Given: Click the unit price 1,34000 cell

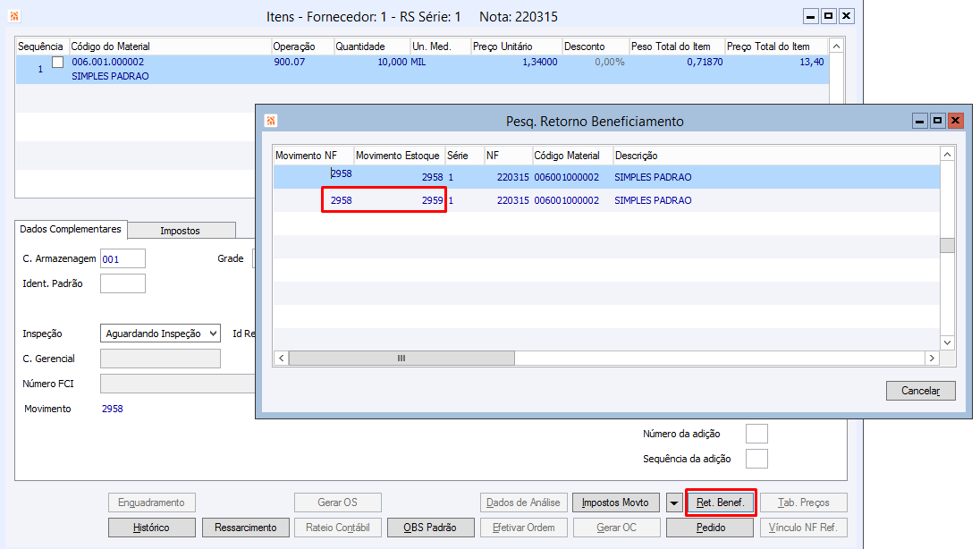Looking at the screenshot, I should coord(539,62).
